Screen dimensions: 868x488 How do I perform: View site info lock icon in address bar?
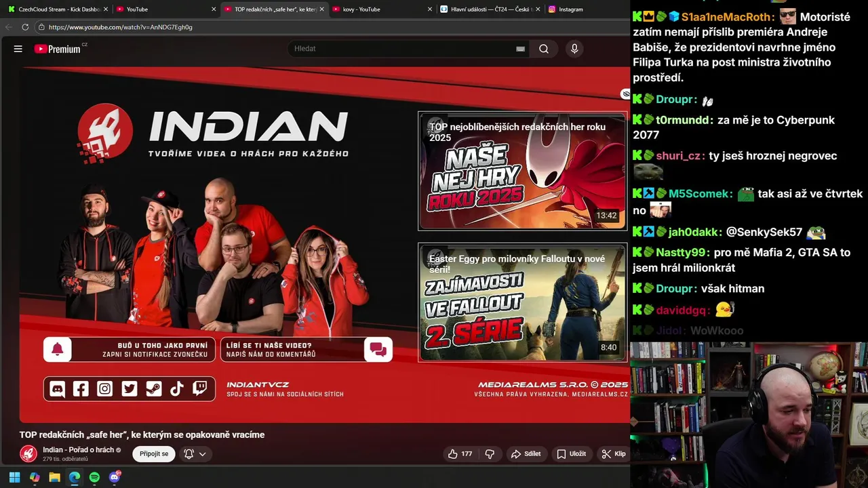[41, 27]
